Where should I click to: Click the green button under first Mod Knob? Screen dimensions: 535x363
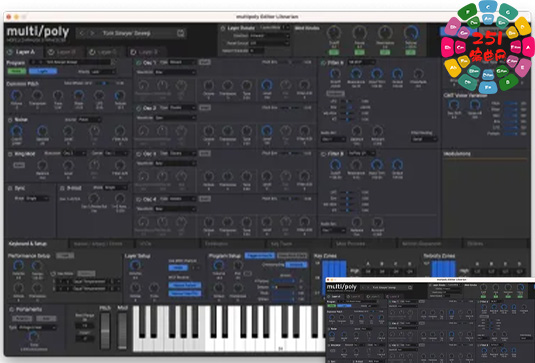(x=334, y=52)
